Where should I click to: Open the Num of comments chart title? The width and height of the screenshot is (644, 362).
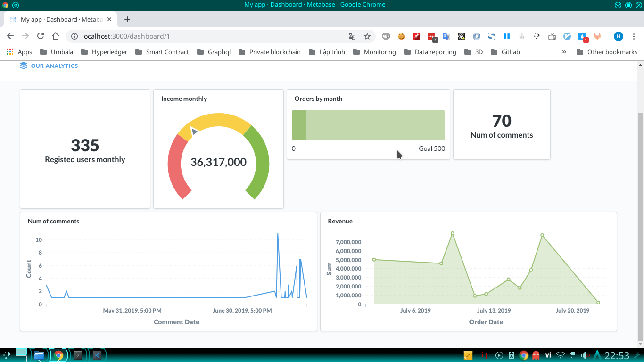coord(53,221)
